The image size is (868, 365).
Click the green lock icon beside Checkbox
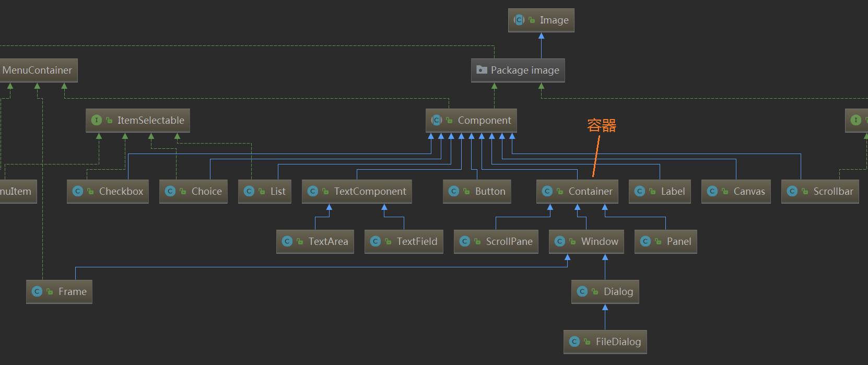91,191
